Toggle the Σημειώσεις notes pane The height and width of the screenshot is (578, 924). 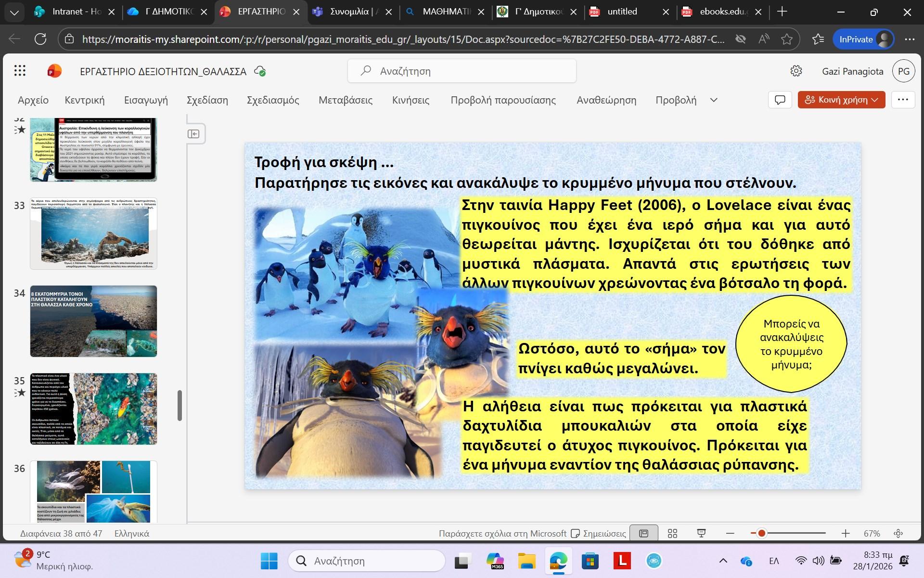click(x=599, y=533)
